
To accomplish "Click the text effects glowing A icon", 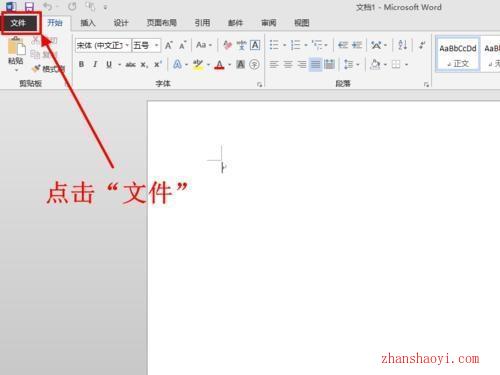I will 177,64.
